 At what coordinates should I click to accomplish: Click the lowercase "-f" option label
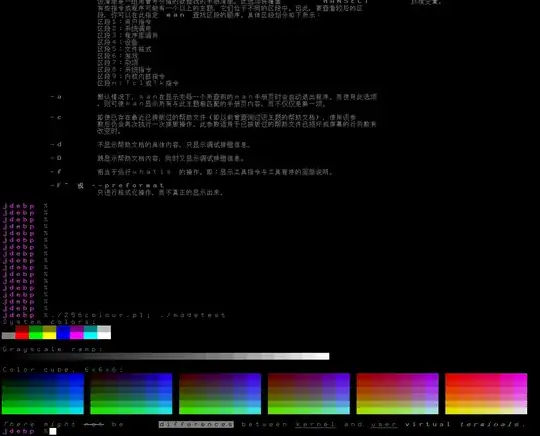pos(56,172)
